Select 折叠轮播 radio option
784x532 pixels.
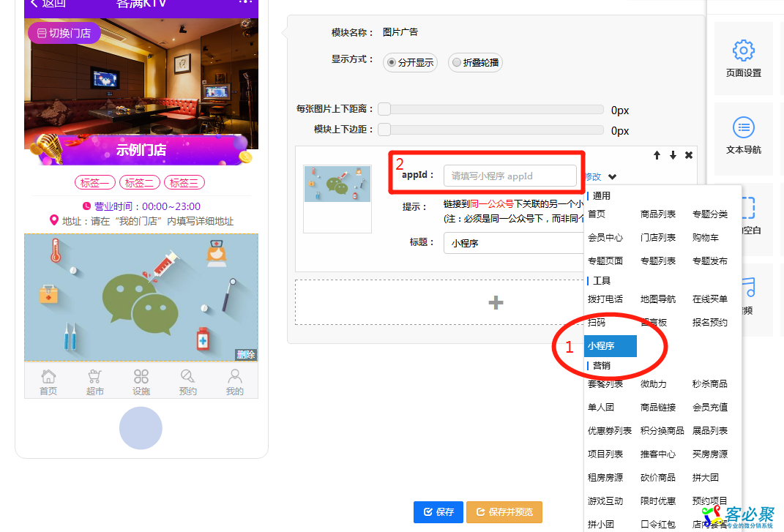click(457, 63)
